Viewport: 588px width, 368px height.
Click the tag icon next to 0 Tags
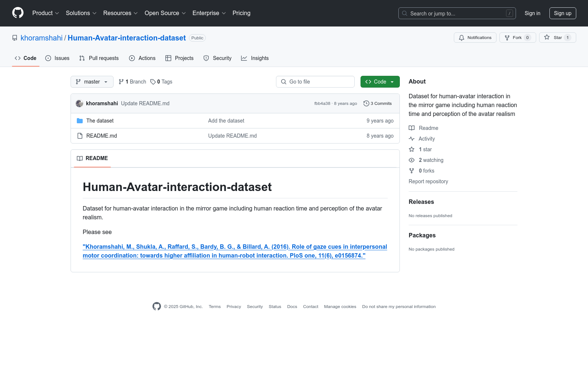tap(153, 82)
